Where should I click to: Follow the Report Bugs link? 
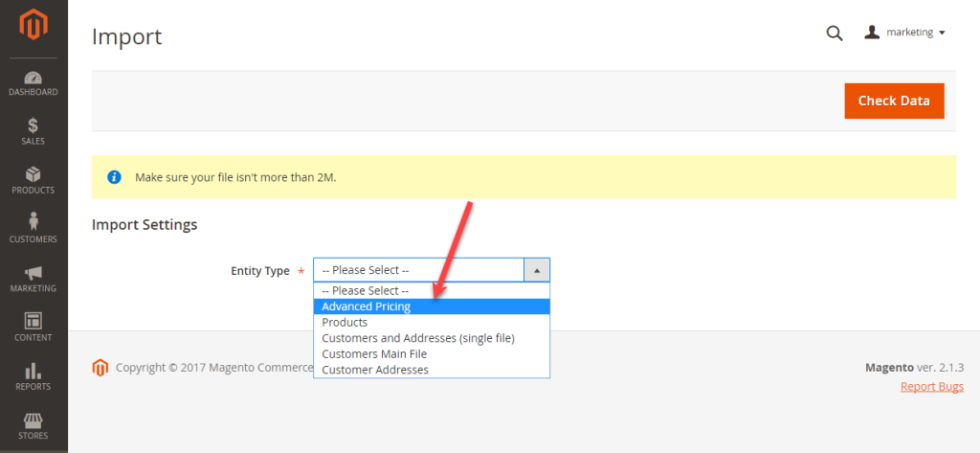coord(931,387)
